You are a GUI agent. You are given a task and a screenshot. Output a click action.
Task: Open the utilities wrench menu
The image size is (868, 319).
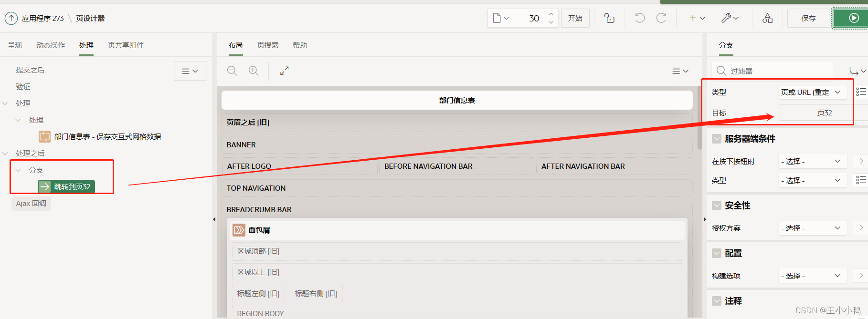pyautogui.click(x=730, y=18)
